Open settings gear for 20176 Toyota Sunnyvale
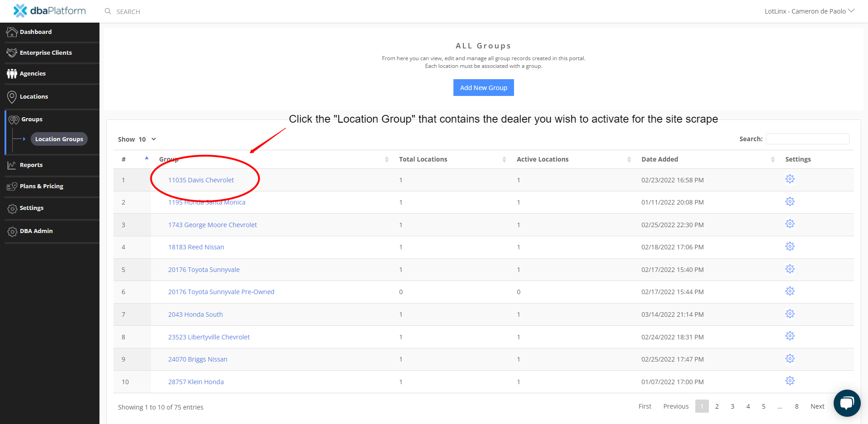 790,269
